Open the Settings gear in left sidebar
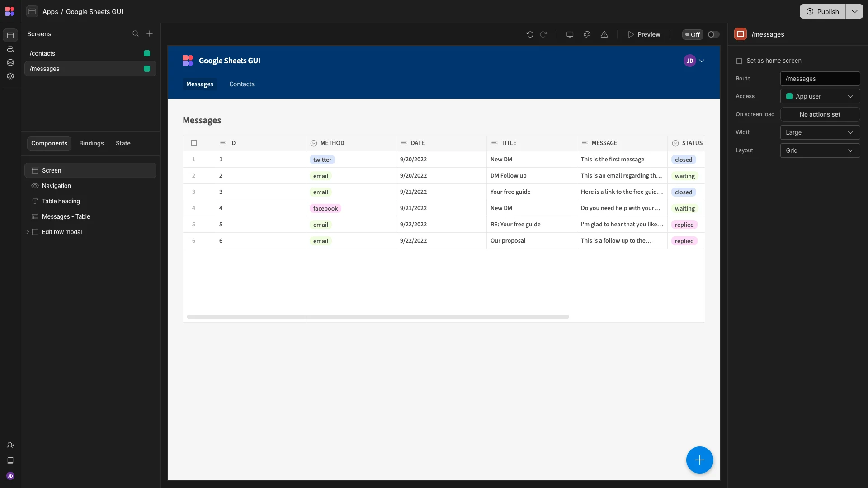868x488 pixels. (x=10, y=76)
